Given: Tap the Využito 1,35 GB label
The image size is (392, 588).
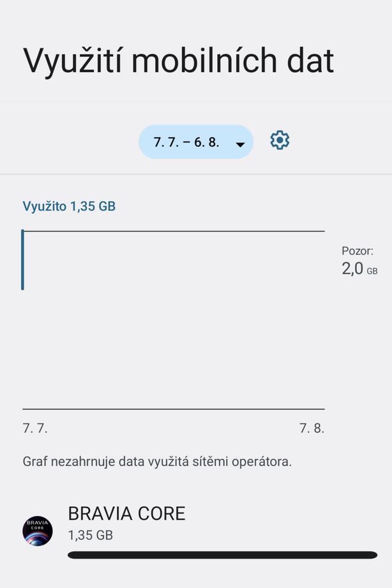Looking at the screenshot, I should [70, 206].
